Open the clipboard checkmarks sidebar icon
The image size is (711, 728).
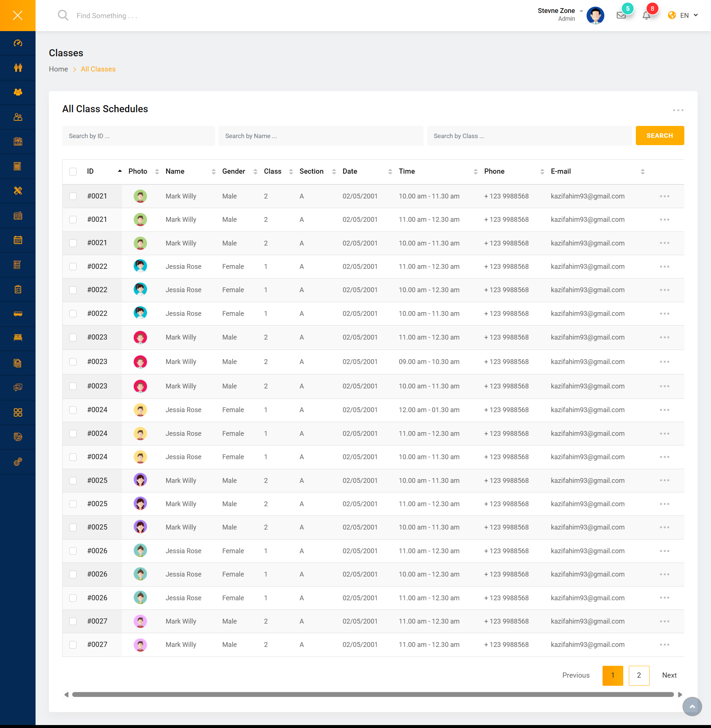click(x=17, y=289)
